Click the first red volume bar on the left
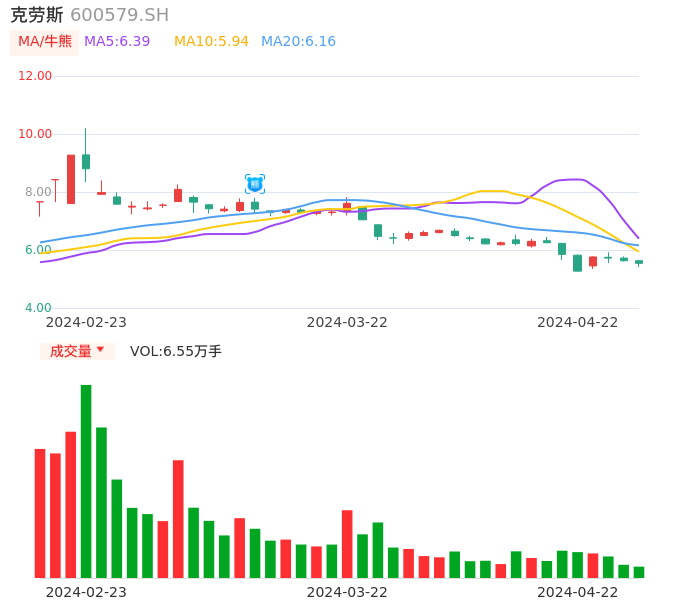This screenshot has height=606, width=686. point(40,513)
